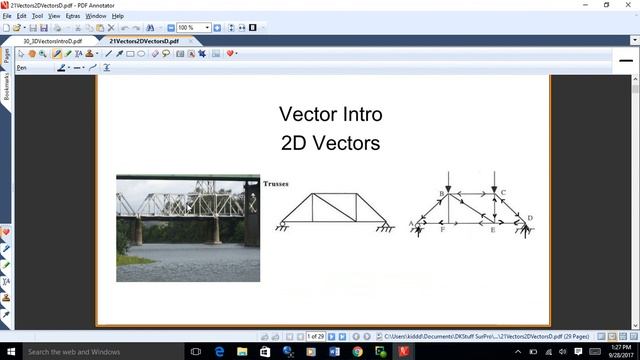
Task: Click the page number field 1 of 29
Action: (316, 336)
